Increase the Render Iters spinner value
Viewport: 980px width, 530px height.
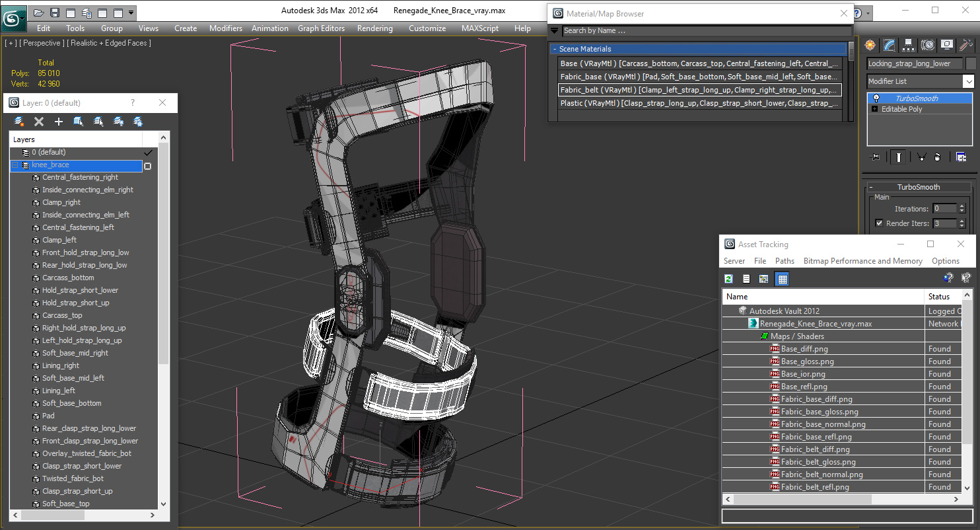(x=962, y=221)
